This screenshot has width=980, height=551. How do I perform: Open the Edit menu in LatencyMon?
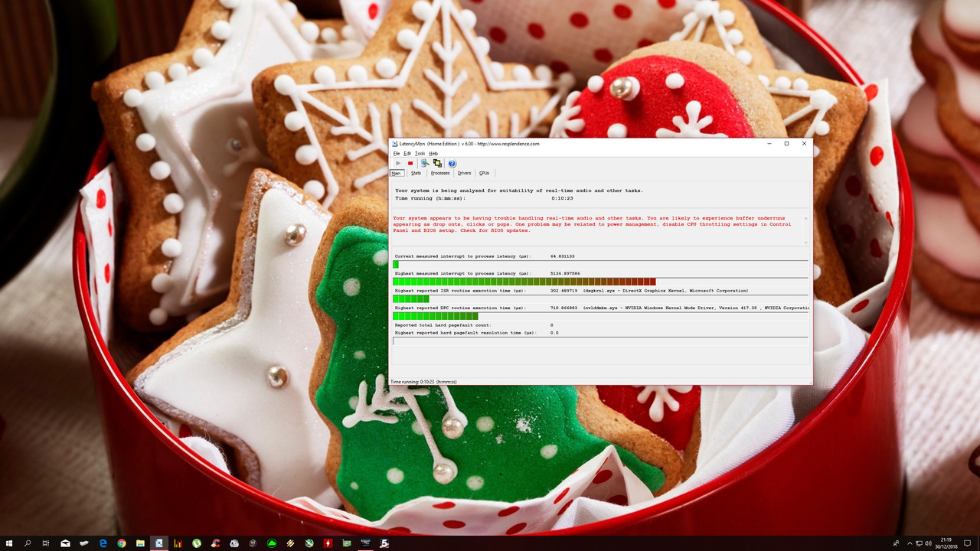[x=407, y=153]
